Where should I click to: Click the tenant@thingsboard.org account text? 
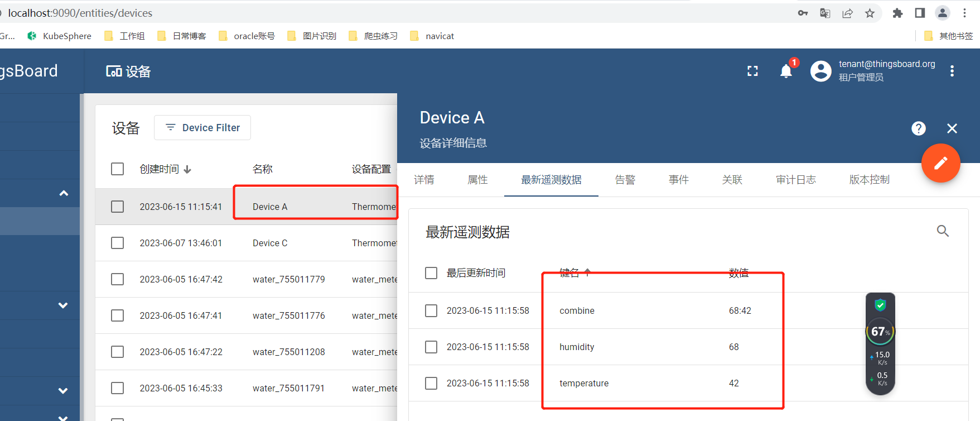point(887,64)
